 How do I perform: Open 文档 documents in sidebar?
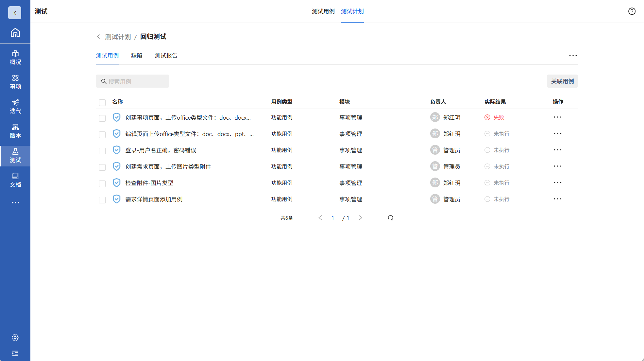coord(15,180)
